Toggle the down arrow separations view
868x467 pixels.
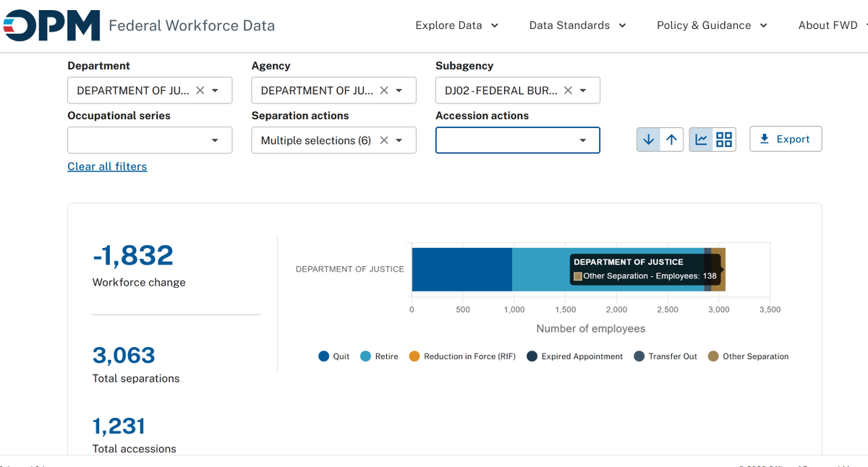click(649, 140)
